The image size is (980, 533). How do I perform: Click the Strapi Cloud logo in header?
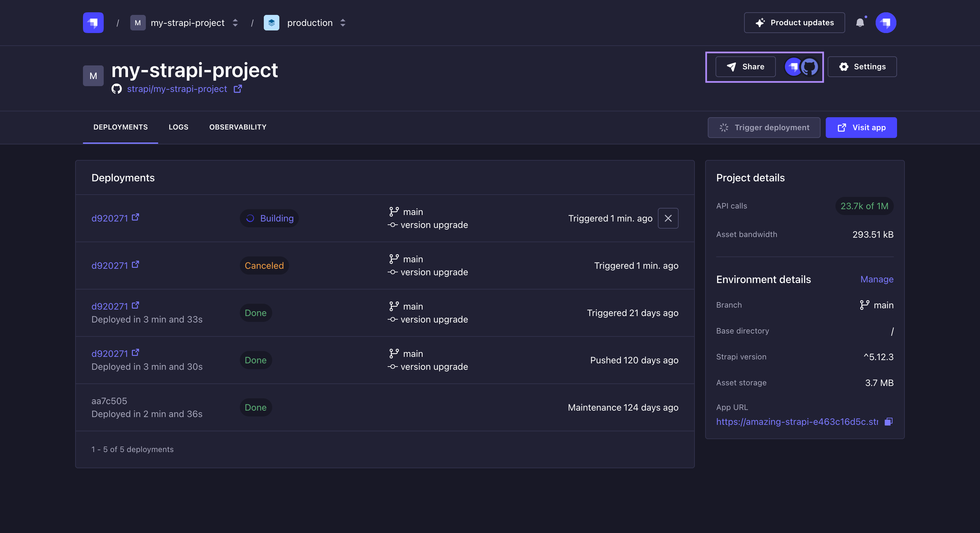click(x=93, y=23)
